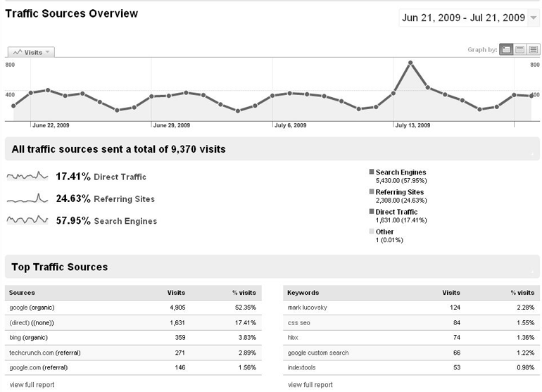
Task: Click the peak data point near July 14
Action: coord(410,63)
